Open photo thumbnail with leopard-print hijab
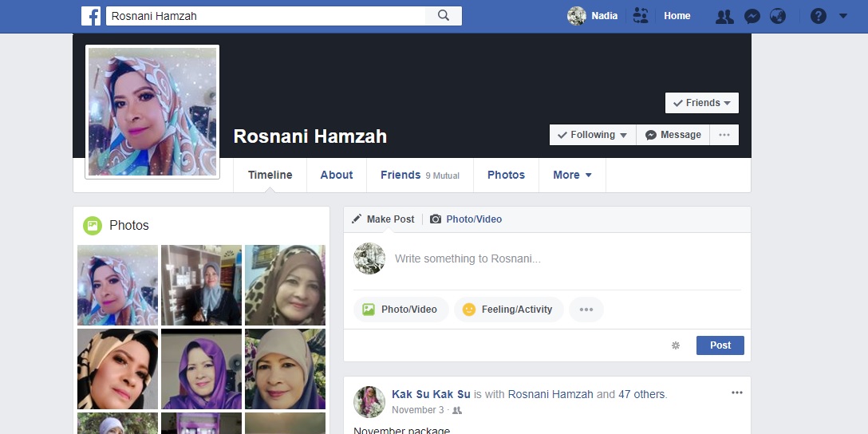868x434 pixels. pyautogui.click(x=285, y=285)
